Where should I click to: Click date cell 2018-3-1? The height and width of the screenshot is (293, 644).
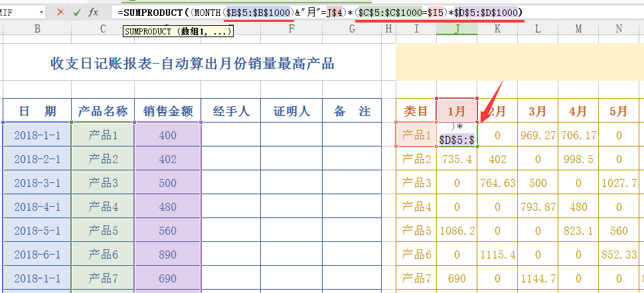point(37,182)
